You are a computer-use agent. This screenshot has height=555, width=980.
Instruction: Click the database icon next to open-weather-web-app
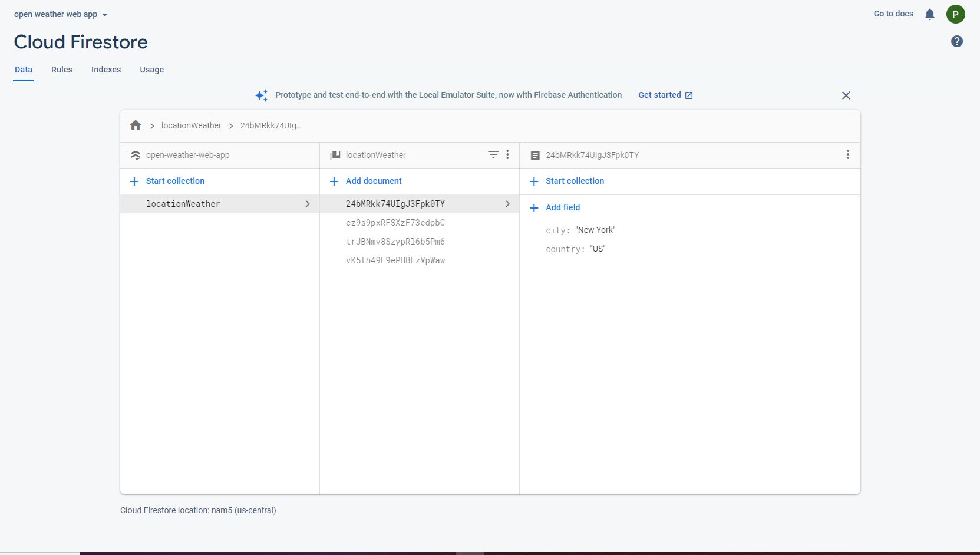[136, 155]
